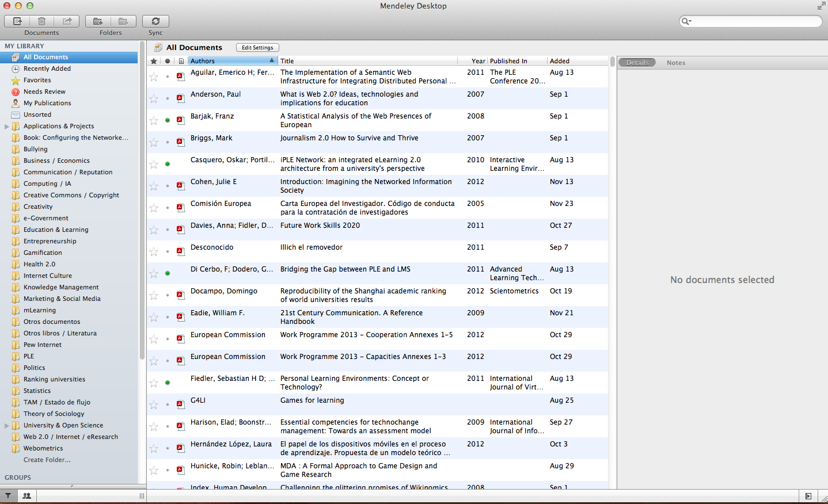The image size is (828, 504).
Task: Click the panel toggle icon at bottom right
Action: coord(808,496)
